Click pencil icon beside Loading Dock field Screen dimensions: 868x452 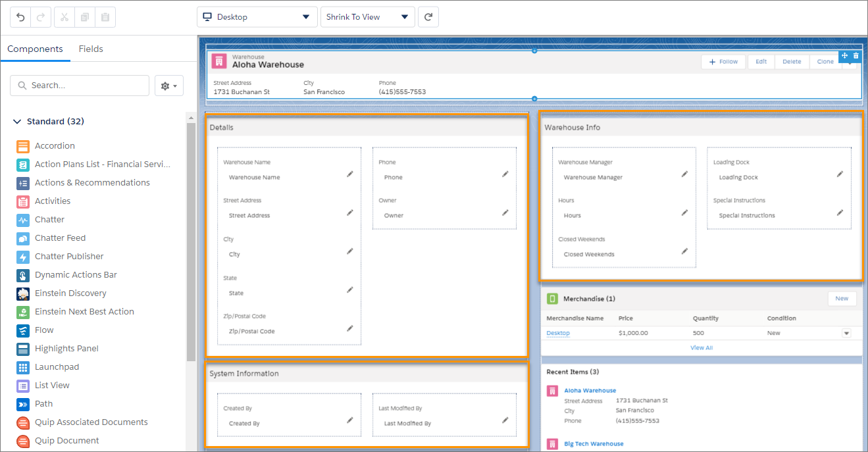point(840,174)
